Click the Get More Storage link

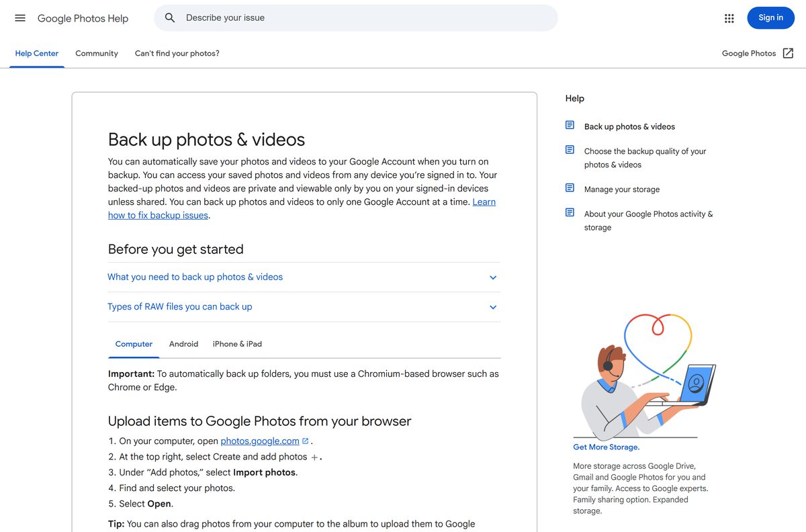point(606,447)
